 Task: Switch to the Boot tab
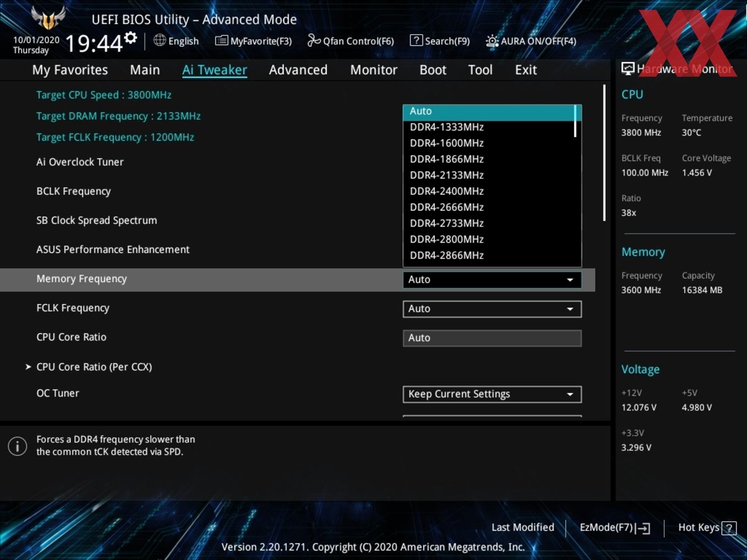[433, 70]
